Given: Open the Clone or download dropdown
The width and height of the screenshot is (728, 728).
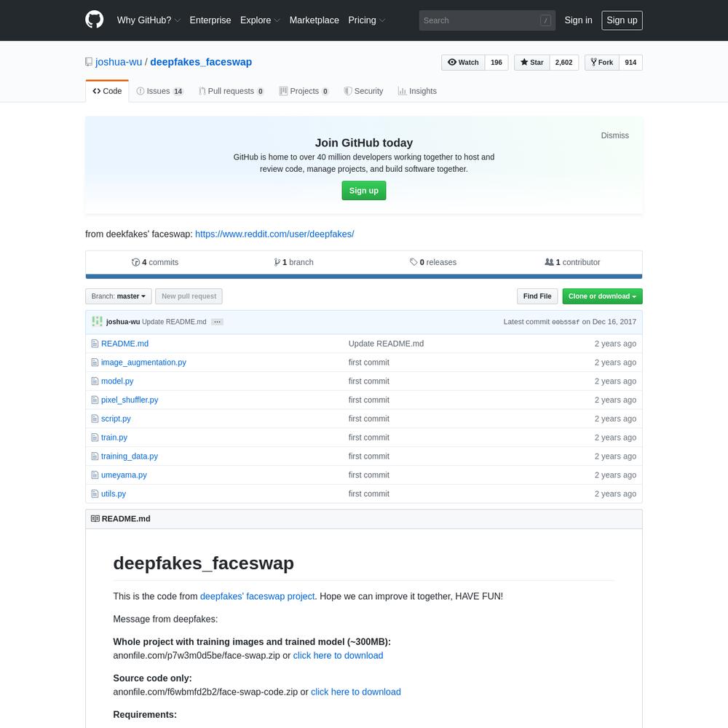Looking at the screenshot, I should [x=602, y=296].
